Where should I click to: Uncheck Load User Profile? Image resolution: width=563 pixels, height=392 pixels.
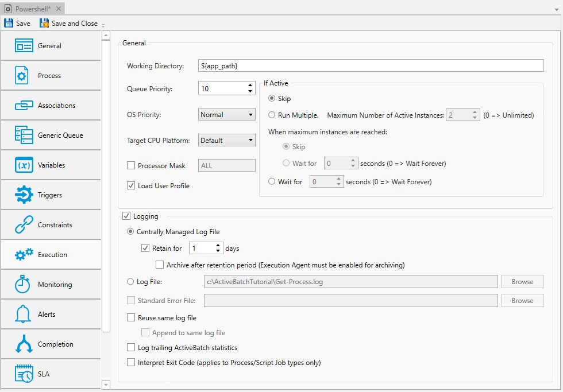(x=131, y=186)
